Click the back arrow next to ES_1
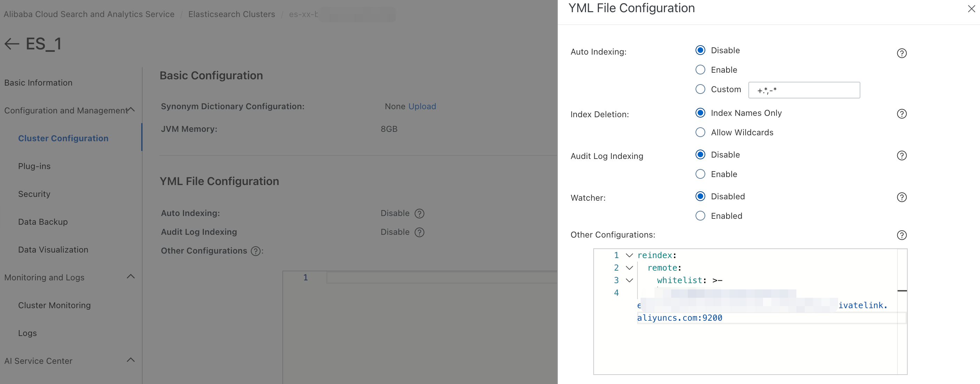 pos(12,44)
